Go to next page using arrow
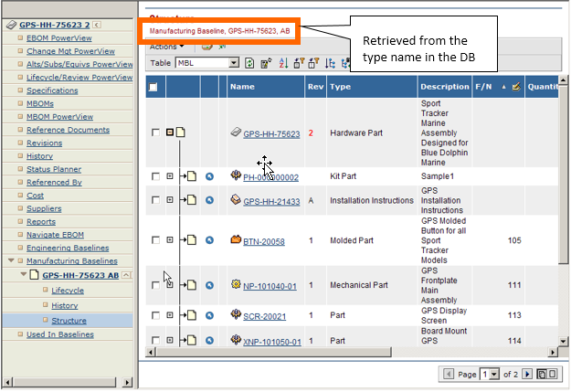The image size is (571, 392). pos(526,374)
